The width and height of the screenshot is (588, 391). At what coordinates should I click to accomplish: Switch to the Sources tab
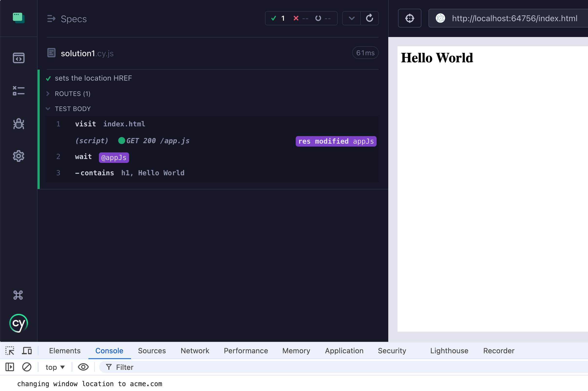(152, 351)
